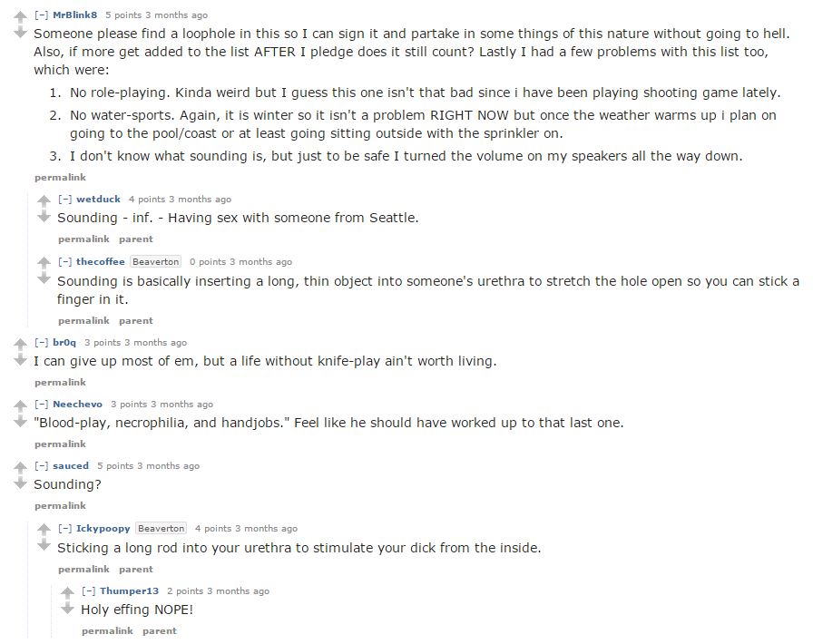Upvote wetduck's Seattle comment
813x644 pixels.
click(x=44, y=200)
